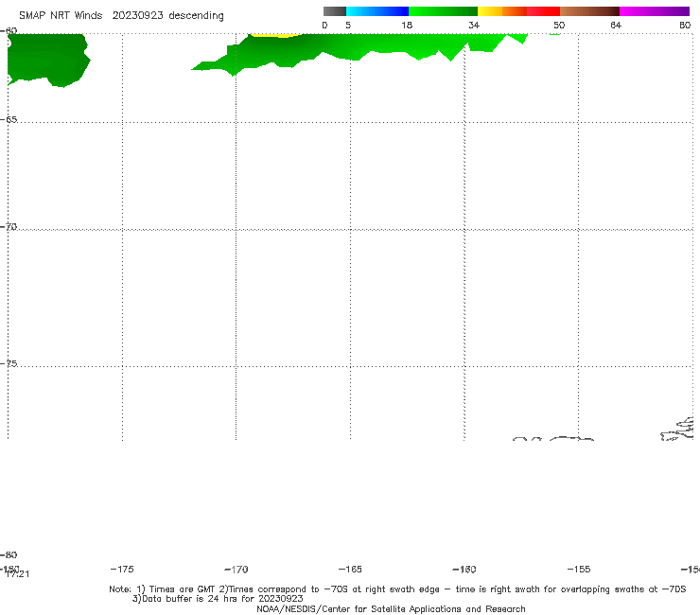Click the red segment of the color bar

point(543,11)
